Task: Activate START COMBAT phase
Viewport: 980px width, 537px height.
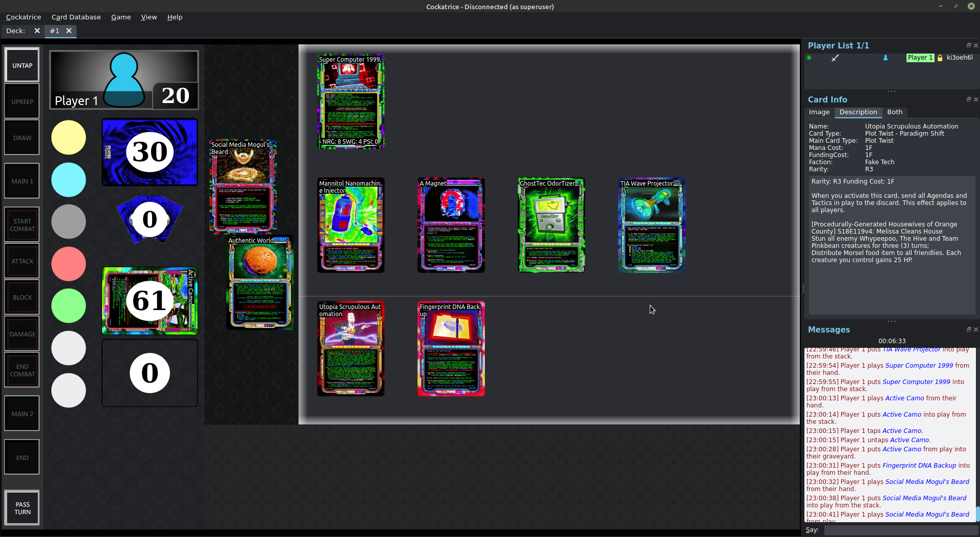Action: (22, 225)
